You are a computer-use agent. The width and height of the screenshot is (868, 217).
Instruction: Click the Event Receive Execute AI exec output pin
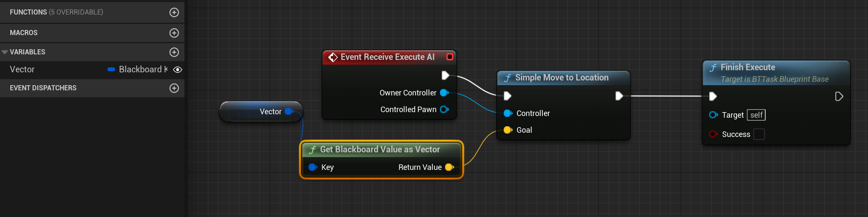tap(445, 75)
